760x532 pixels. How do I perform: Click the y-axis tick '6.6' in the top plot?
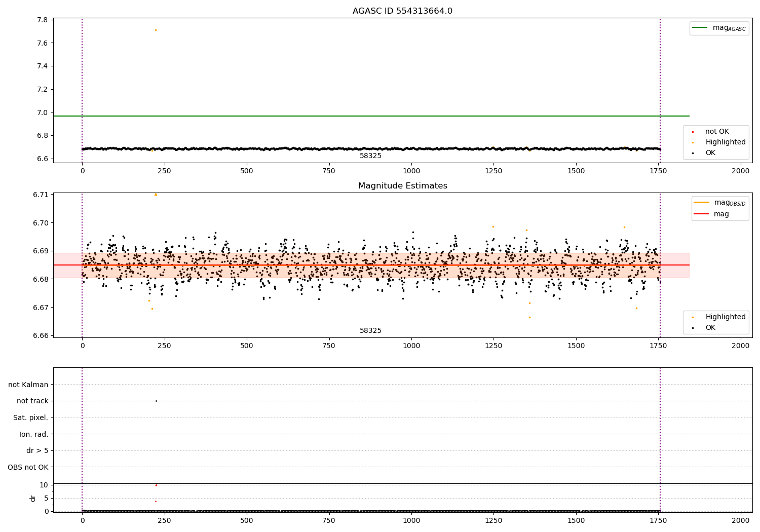43,159
